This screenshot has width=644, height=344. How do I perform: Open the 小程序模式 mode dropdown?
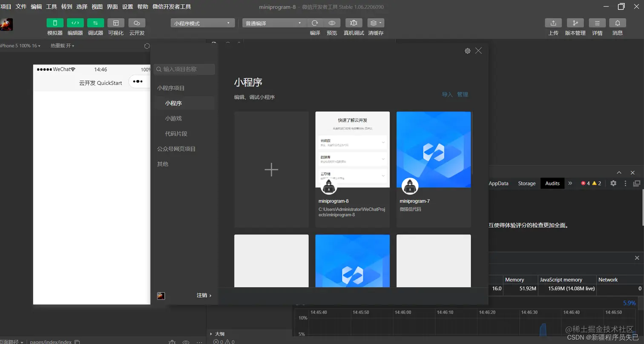[203, 23]
